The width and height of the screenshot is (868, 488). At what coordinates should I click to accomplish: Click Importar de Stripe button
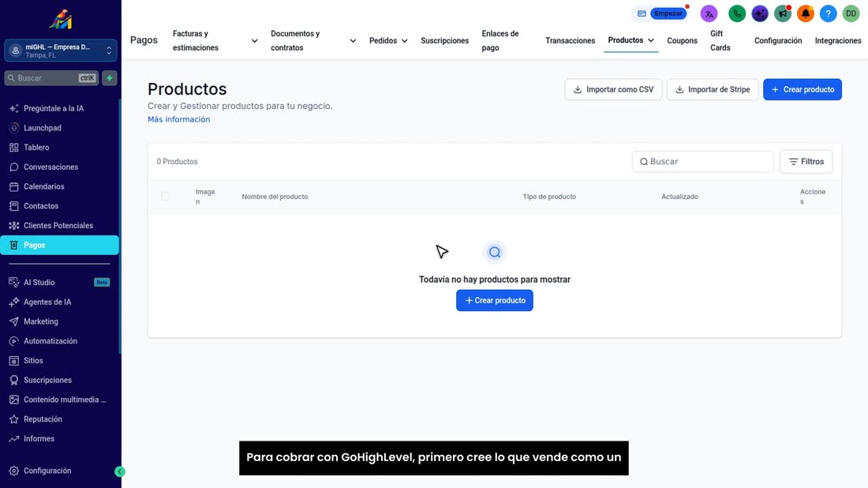click(713, 89)
